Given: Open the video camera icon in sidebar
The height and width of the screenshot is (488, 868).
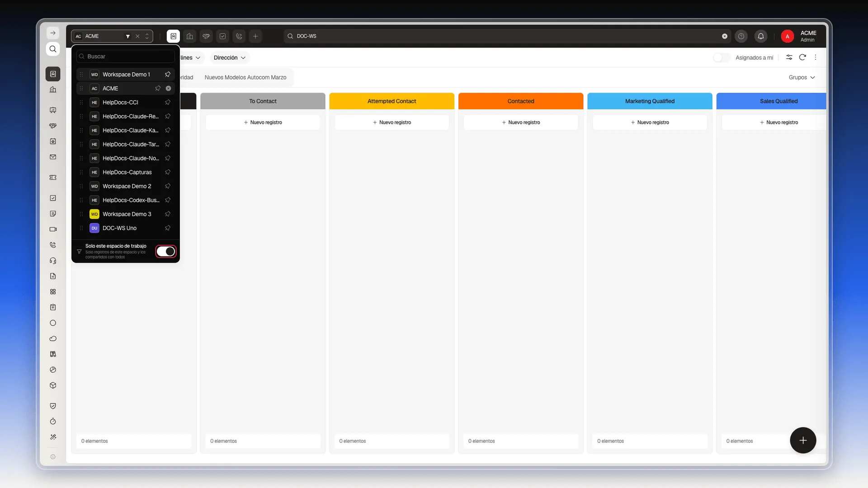Looking at the screenshot, I should pyautogui.click(x=53, y=229).
